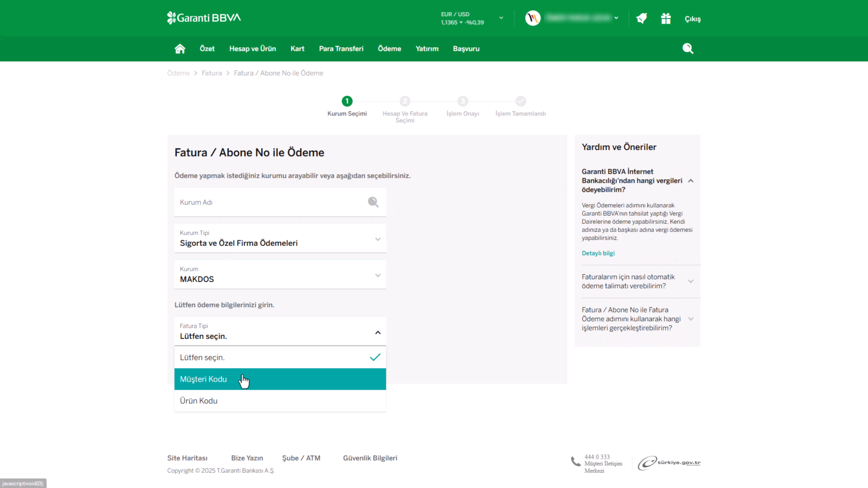
Task: Open the Kart menu
Action: 297,49
